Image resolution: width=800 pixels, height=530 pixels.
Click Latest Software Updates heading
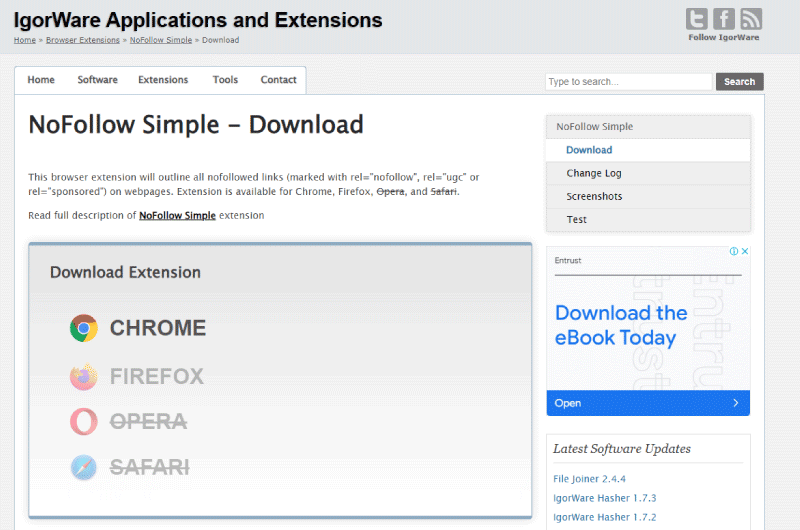pyautogui.click(x=622, y=449)
